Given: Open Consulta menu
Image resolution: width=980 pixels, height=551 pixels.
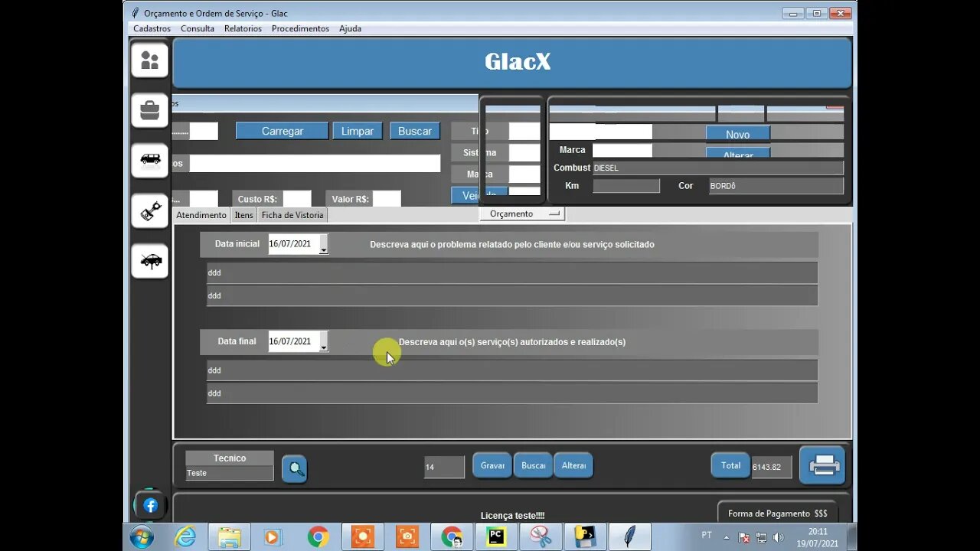Looking at the screenshot, I should [198, 28].
